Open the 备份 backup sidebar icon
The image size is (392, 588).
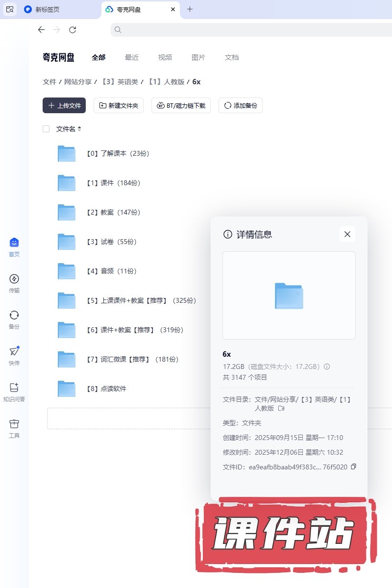click(14, 316)
